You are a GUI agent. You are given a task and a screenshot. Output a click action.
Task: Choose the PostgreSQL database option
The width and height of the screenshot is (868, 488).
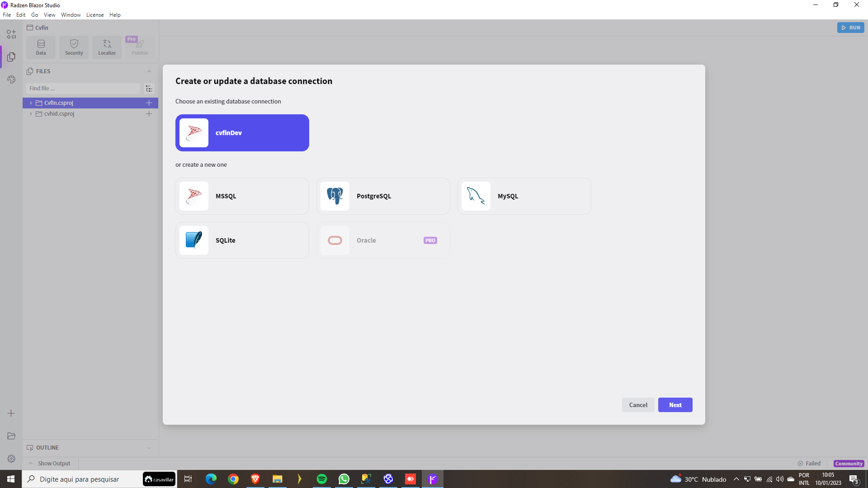coord(383,196)
